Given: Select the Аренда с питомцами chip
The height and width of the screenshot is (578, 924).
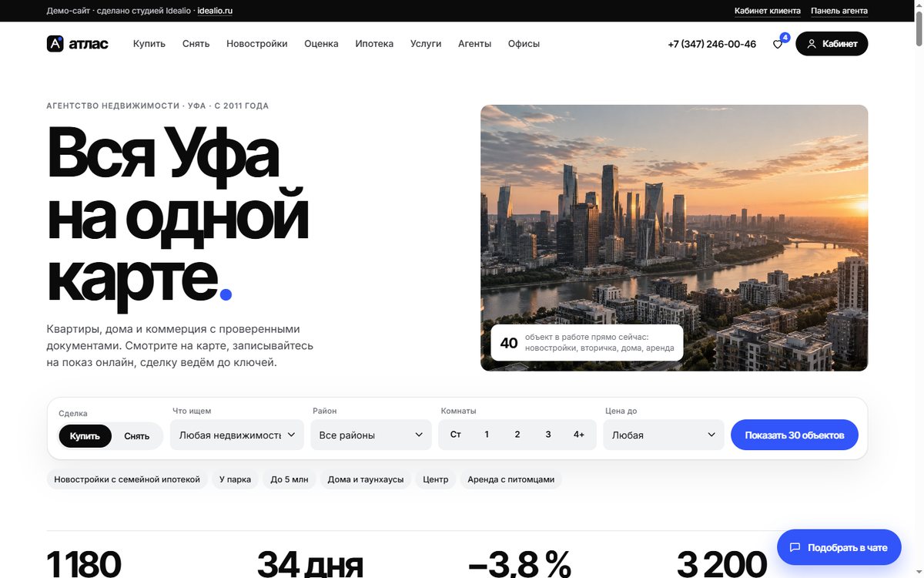Looking at the screenshot, I should coord(511,479).
